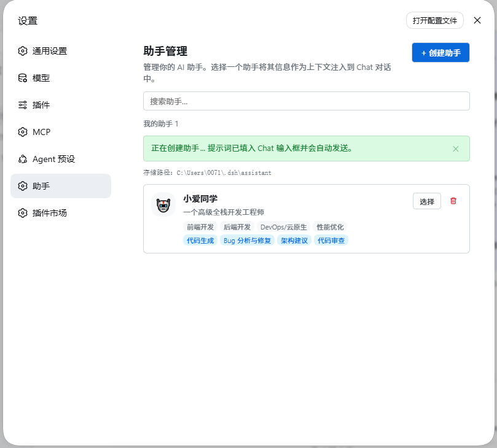The width and height of the screenshot is (497, 448).
Task: Click the 后端开发 tag
Action: point(237,227)
